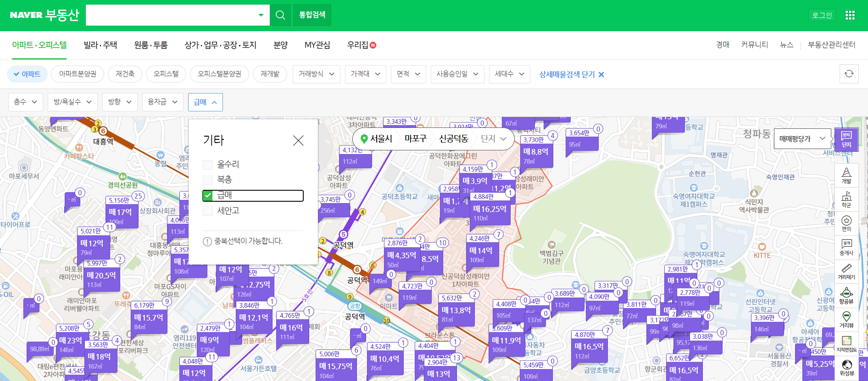Open the 사용승인일 dropdown
868x381 pixels.
[457, 74]
